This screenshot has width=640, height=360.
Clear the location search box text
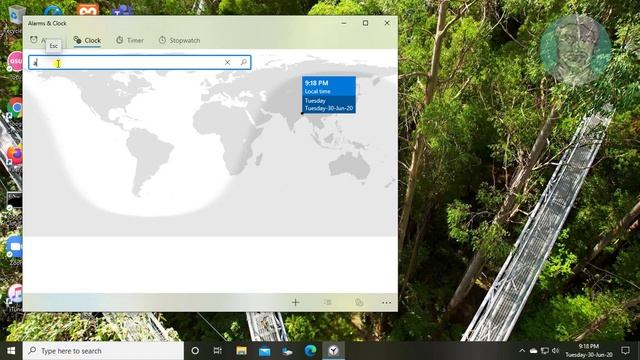(x=227, y=62)
